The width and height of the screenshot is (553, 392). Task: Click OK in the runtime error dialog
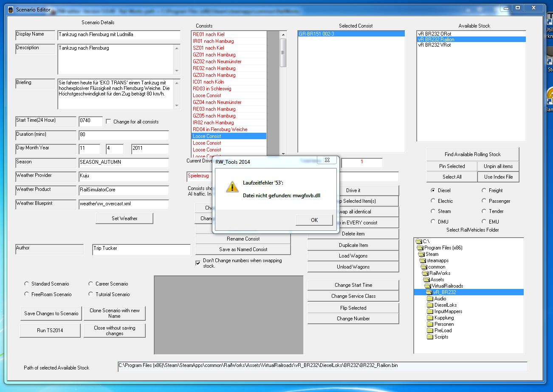pos(314,220)
